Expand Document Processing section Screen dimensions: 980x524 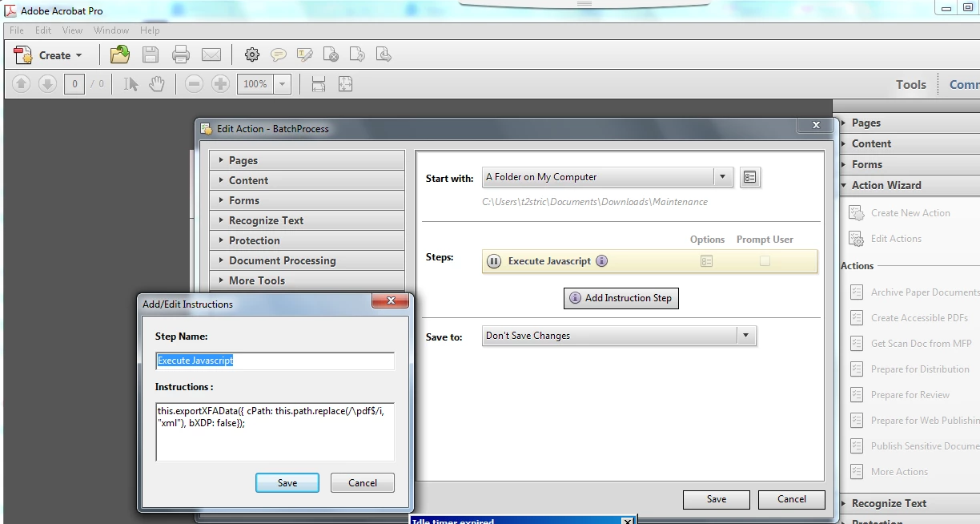pyautogui.click(x=307, y=260)
